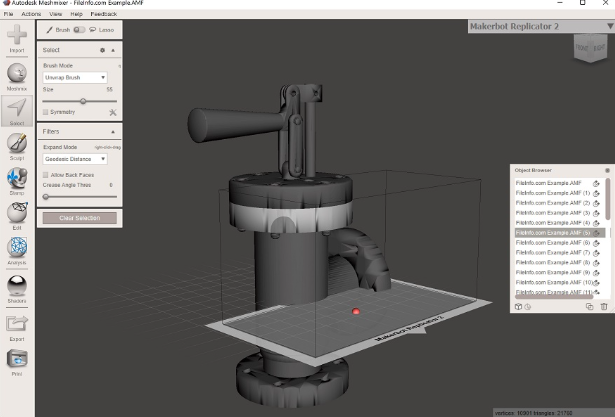Toggle visibility of FileInfo.com Example.AMF (3)
Screen dimensions: 615x417
point(596,213)
